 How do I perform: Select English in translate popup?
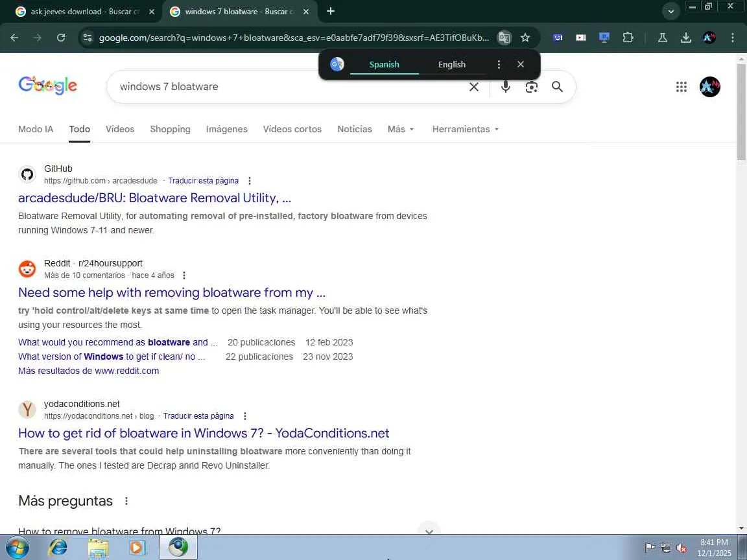click(451, 64)
